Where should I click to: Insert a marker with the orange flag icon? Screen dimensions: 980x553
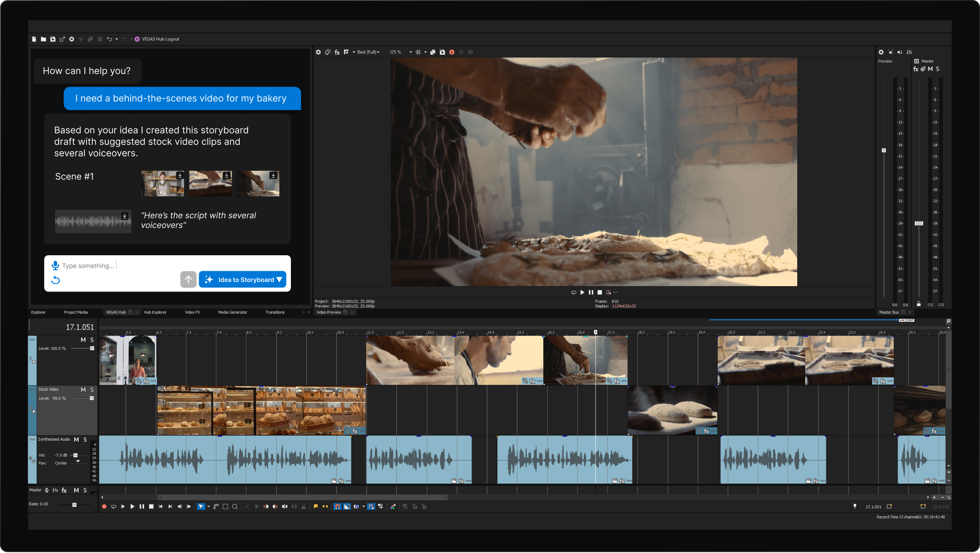(316, 507)
